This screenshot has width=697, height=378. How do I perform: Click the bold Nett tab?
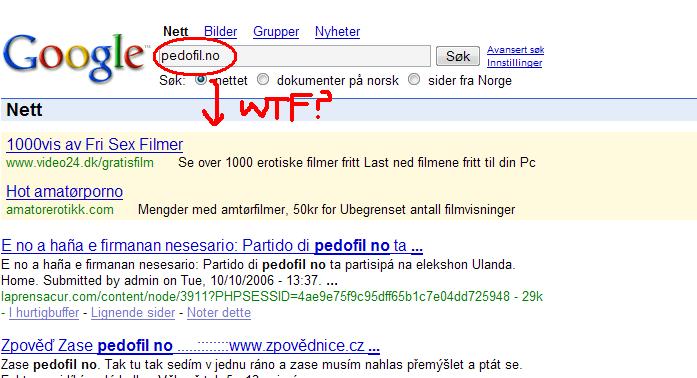(x=176, y=32)
